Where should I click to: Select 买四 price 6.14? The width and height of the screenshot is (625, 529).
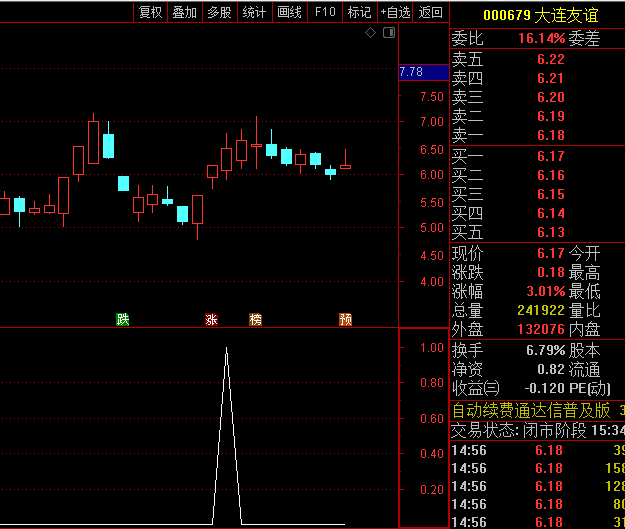point(551,213)
